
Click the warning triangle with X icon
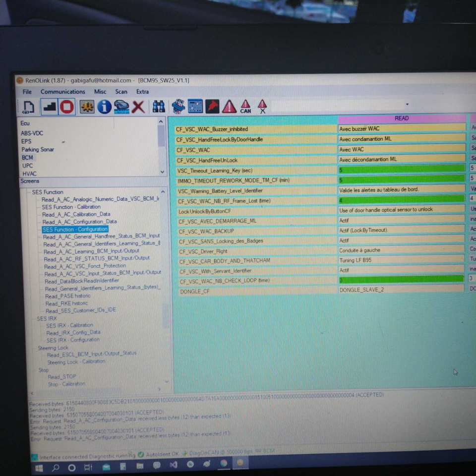click(262, 107)
